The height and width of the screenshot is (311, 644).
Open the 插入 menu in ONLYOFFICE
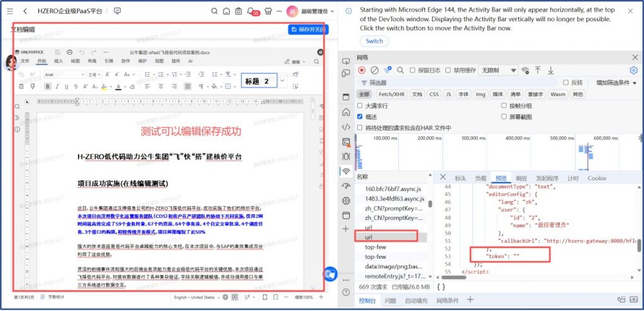(58, 61)
